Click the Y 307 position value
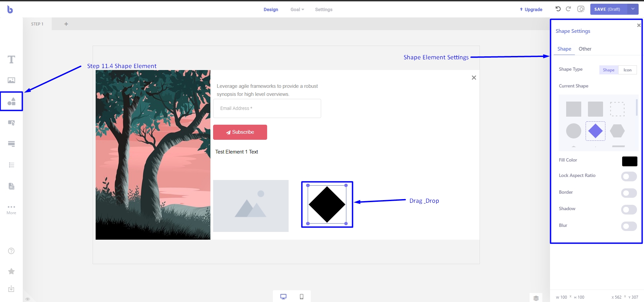 pyautogui.click(x=633, y=297)
